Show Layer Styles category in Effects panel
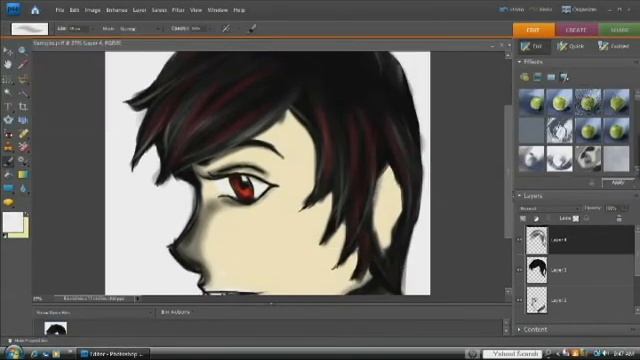This screenshot has width=640, height=360. click(x=538, y=77)
